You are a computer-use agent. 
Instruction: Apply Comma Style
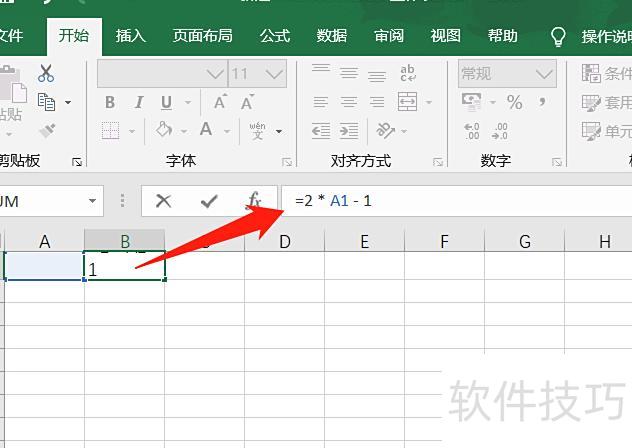pyautogui.click(x=543, y=102)
